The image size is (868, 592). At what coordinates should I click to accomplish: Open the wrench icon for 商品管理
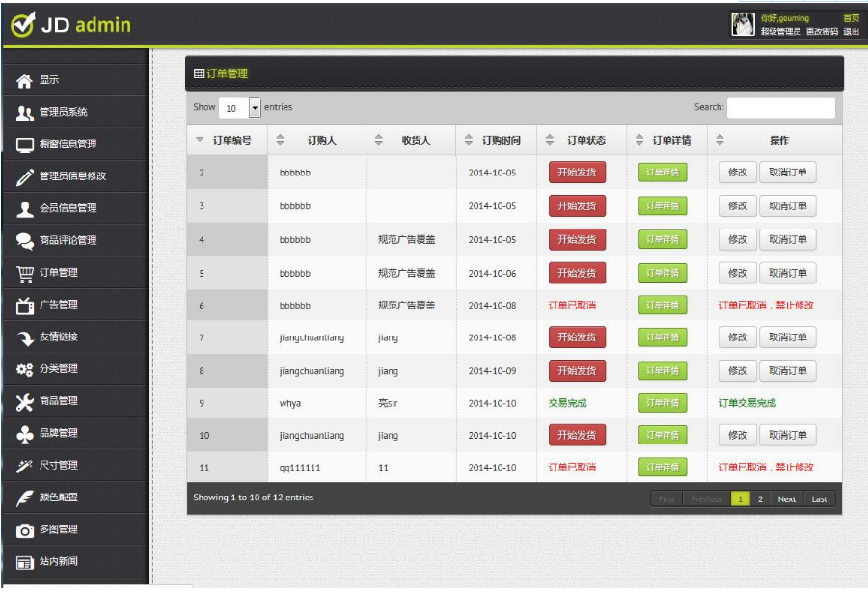pyautogui.click(x=24, y=402)
